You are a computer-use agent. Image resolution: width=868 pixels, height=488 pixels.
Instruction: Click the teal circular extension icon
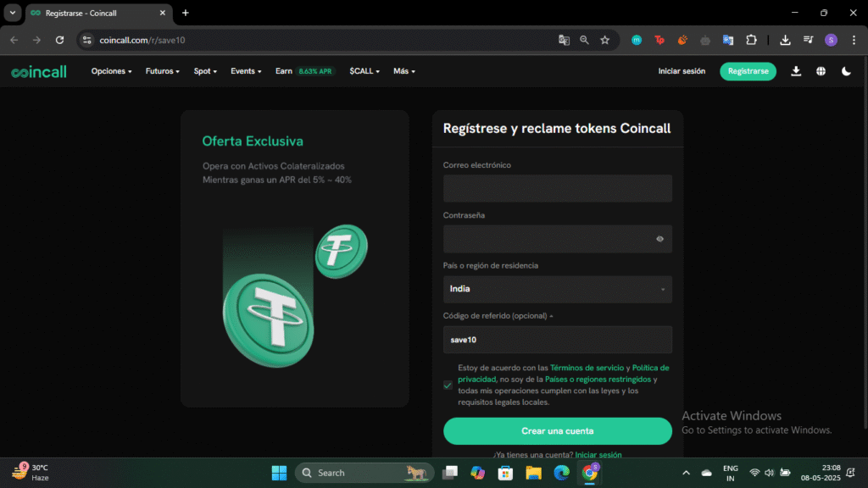point(637,40)
